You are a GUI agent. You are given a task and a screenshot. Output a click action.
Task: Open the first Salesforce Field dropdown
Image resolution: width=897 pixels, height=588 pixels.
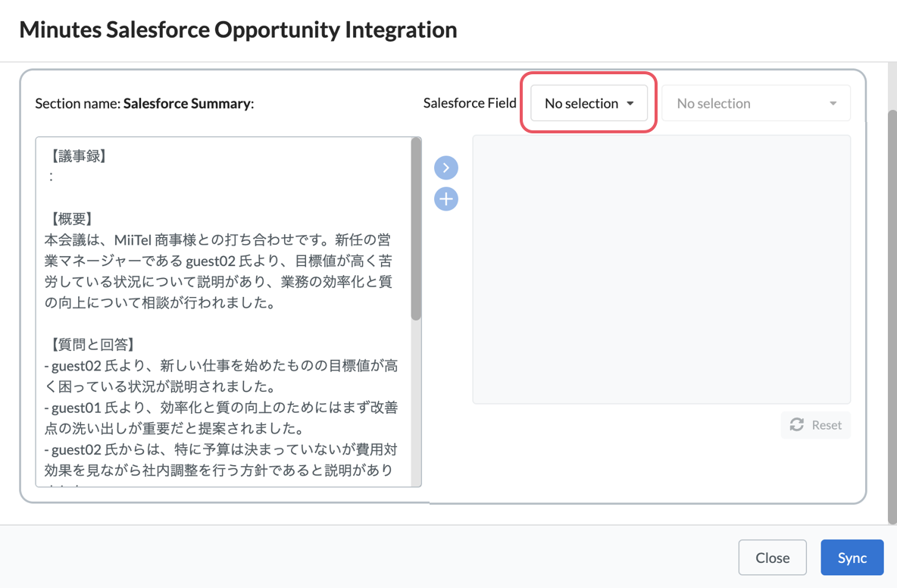[589, 104]
